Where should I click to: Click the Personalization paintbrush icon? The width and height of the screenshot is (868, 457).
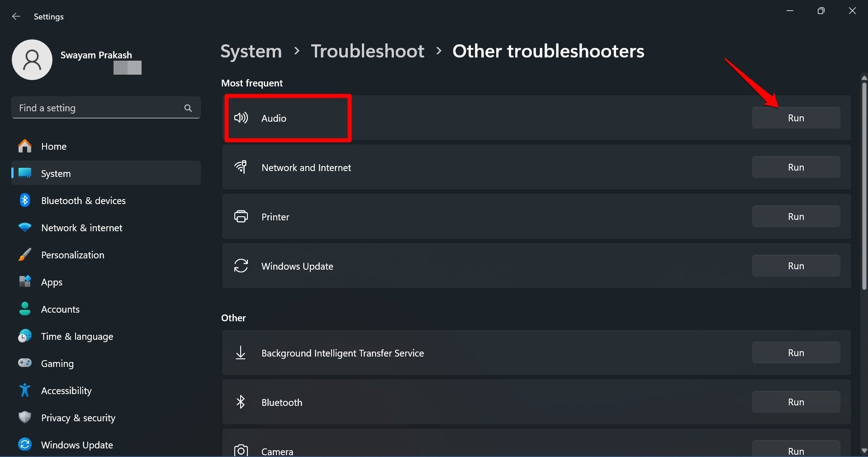[x=25, y=254]
